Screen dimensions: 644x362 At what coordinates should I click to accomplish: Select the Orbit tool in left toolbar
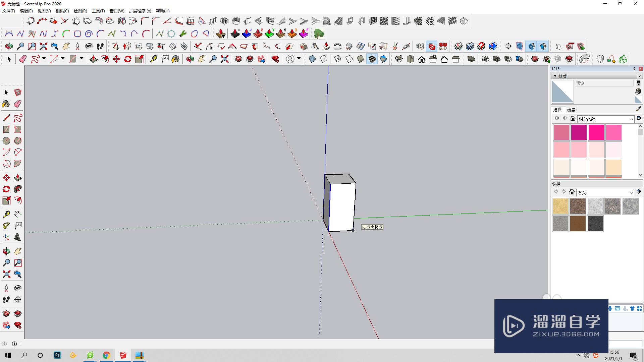[x=6, y=251]
